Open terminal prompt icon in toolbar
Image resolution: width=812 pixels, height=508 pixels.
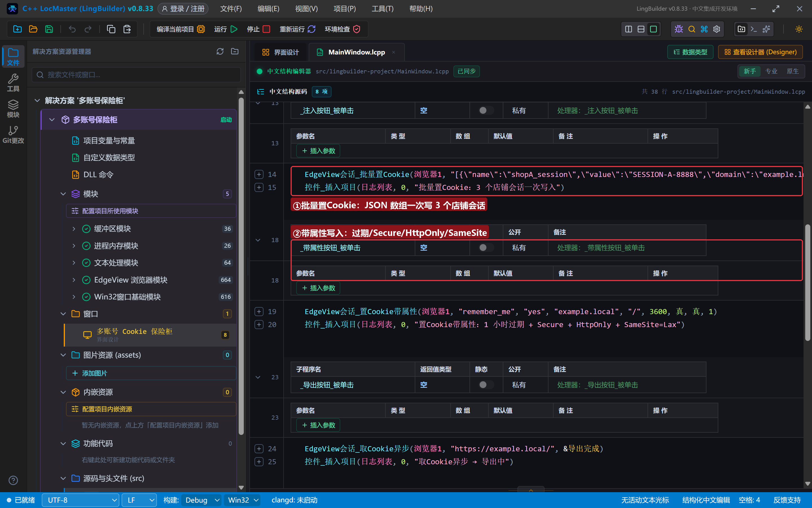coord(754,29)
